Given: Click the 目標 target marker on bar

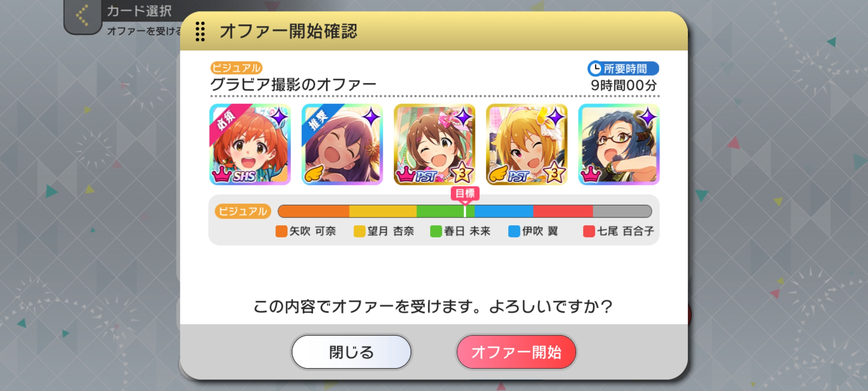Looking at the screenshot, I should coord(465,194).
